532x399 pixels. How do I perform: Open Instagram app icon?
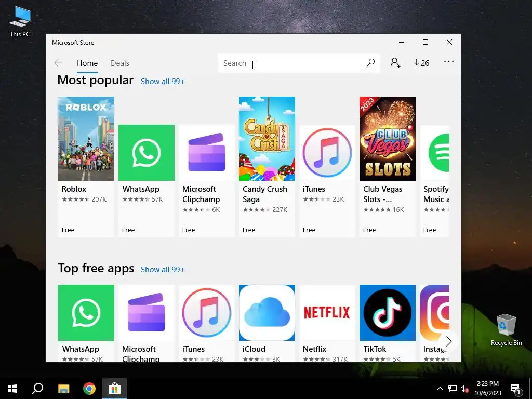tap(435, 312)
